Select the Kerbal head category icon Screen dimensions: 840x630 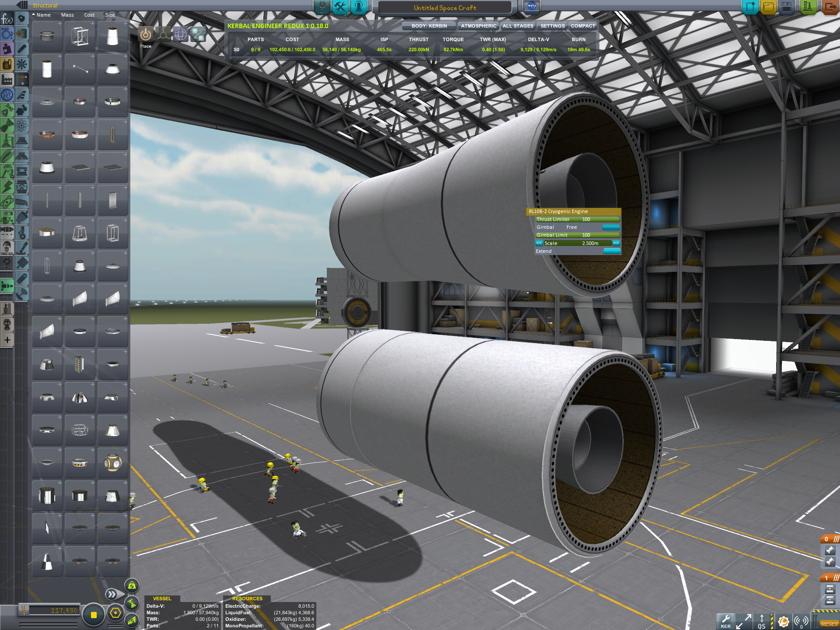coord(7,324)
